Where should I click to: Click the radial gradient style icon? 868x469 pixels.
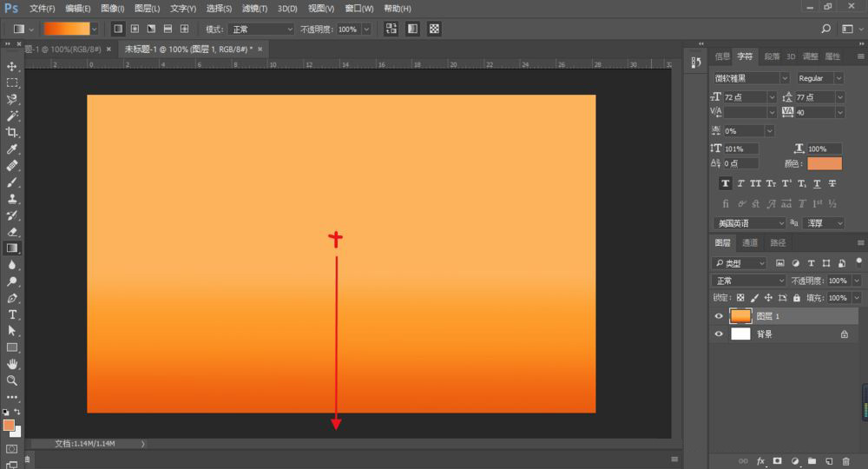pos(135,29)
